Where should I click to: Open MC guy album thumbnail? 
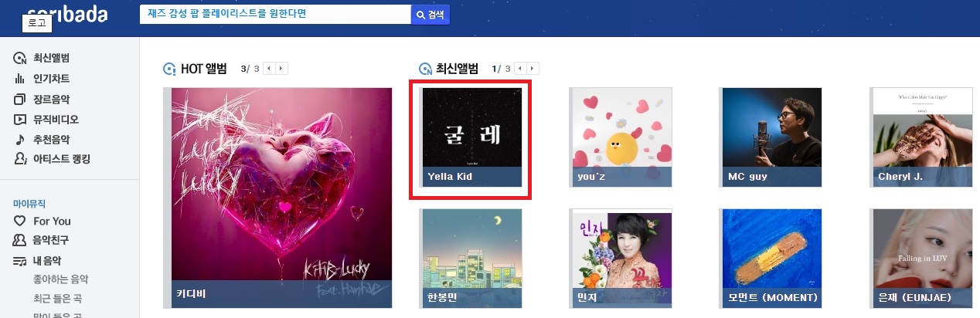pos(770,137)
